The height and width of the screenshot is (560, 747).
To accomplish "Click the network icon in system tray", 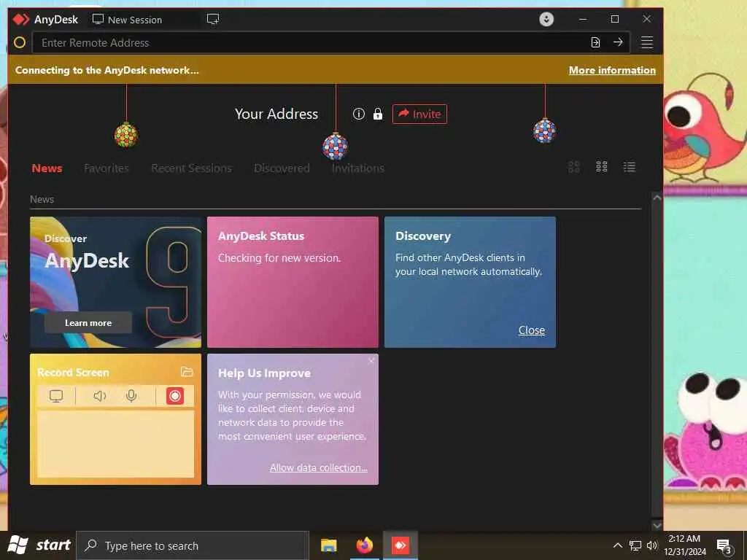I will [x=635, y=545].
